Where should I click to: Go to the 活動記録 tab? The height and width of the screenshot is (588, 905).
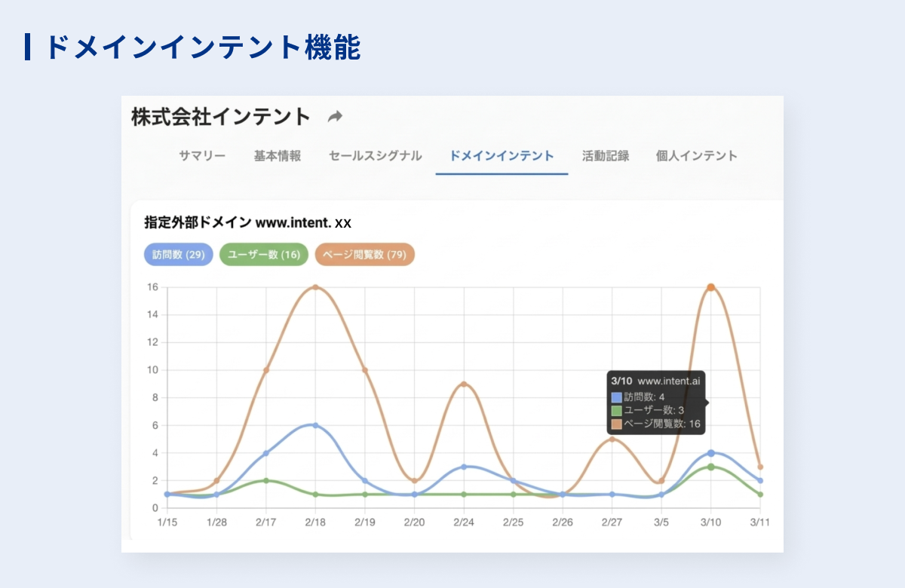(606, 156)
